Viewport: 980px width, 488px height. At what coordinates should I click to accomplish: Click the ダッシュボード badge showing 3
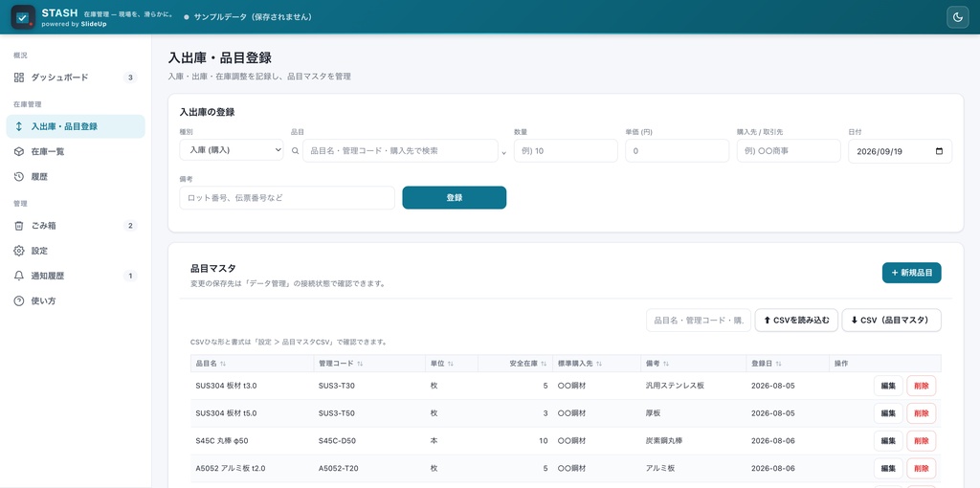coord(130,78)
